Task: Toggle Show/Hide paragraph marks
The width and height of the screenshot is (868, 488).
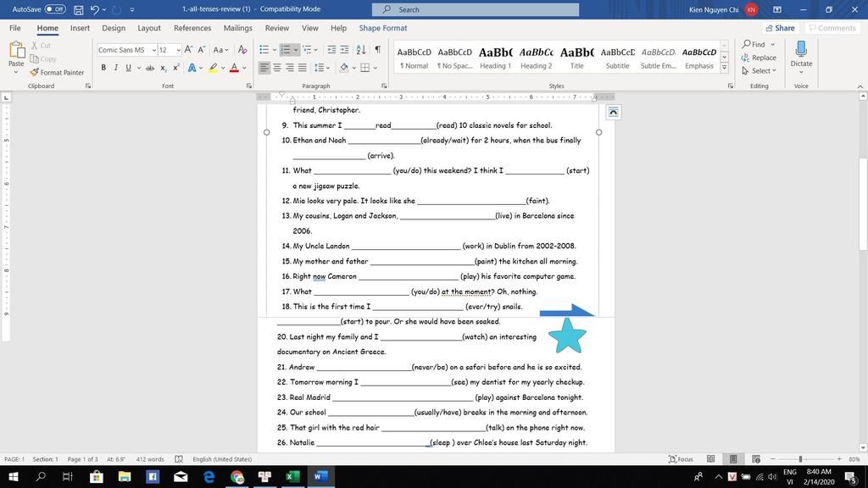Action: coord(377,50)
